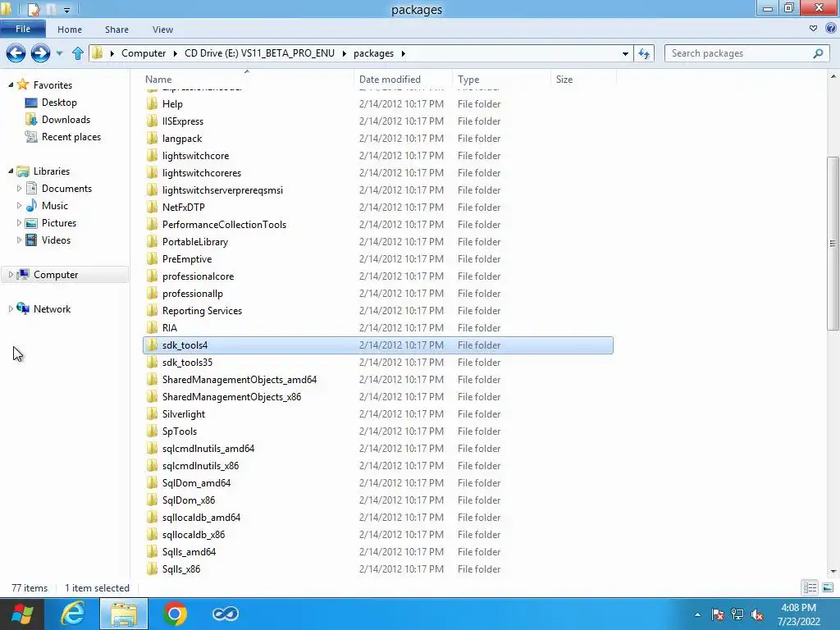Open Google Chrome from taskbar

point(175,614)
